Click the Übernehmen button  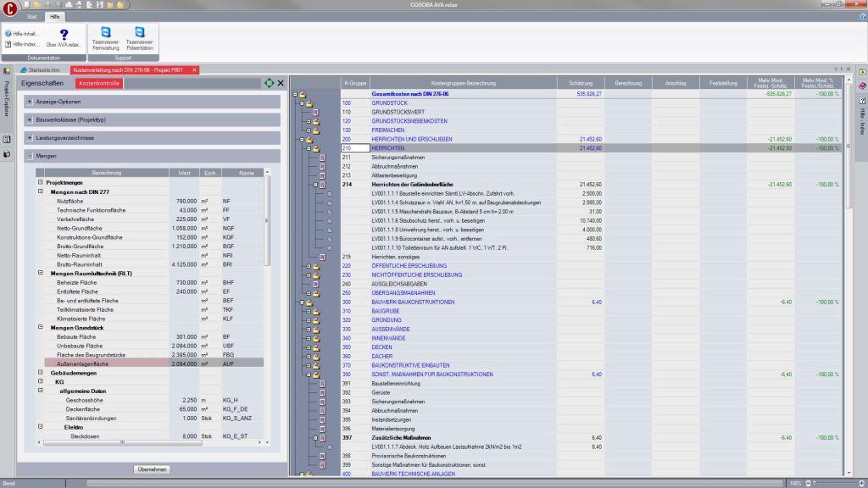152,469
